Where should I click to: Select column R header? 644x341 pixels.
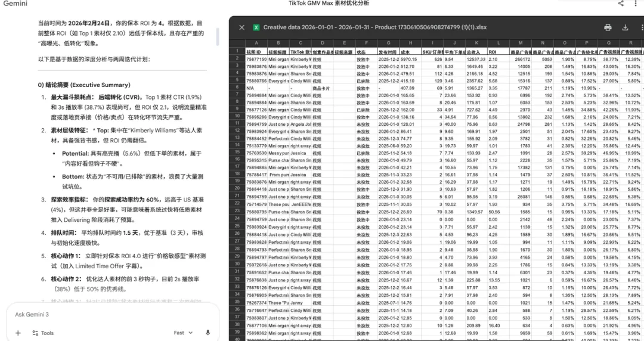coord(630,43)
